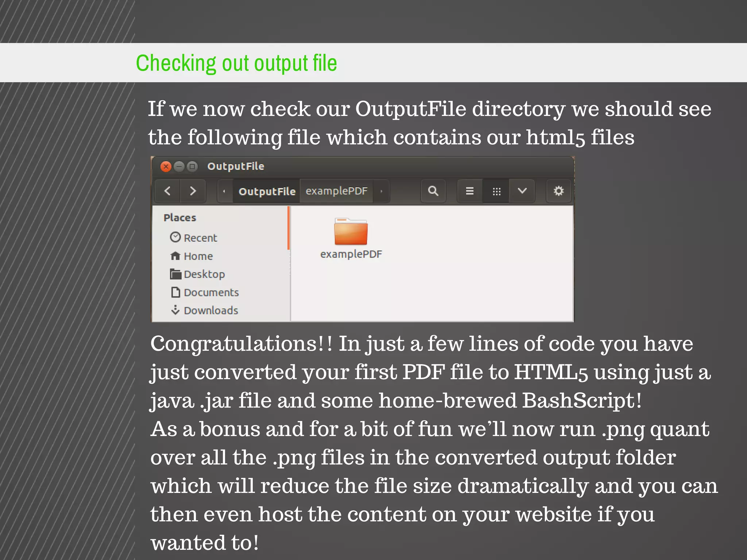Open view options dropdown arrow
The height and width of the screenshot is (560, 747).
point(522,191)
